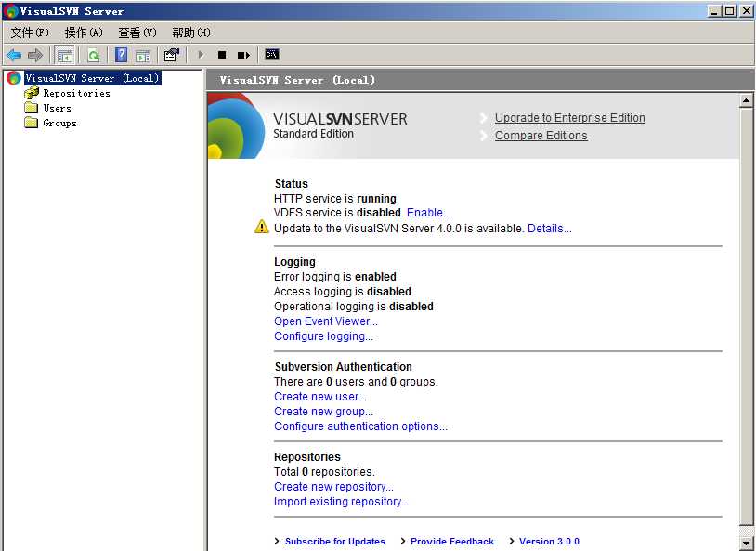Viewport: 756px width, 551px height.
Task: Maximize the VisualSVN Server window
Action: click(730, 10)
